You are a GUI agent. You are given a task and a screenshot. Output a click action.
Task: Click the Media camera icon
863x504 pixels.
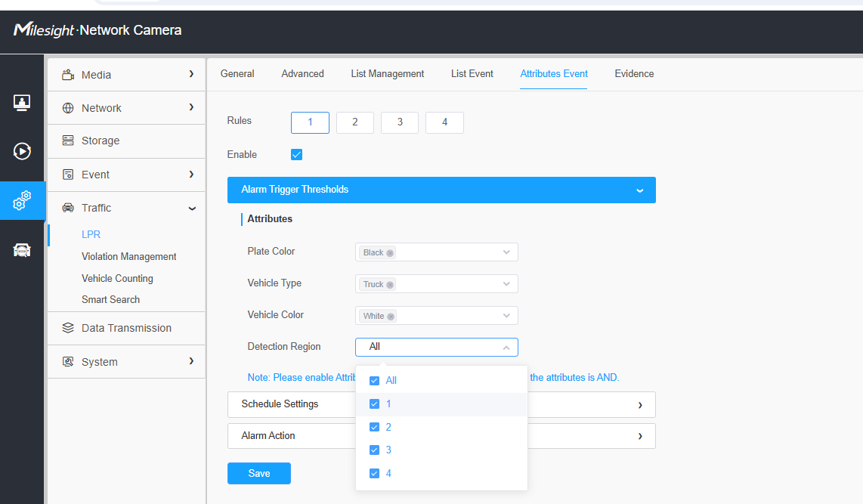click(68, 75)
